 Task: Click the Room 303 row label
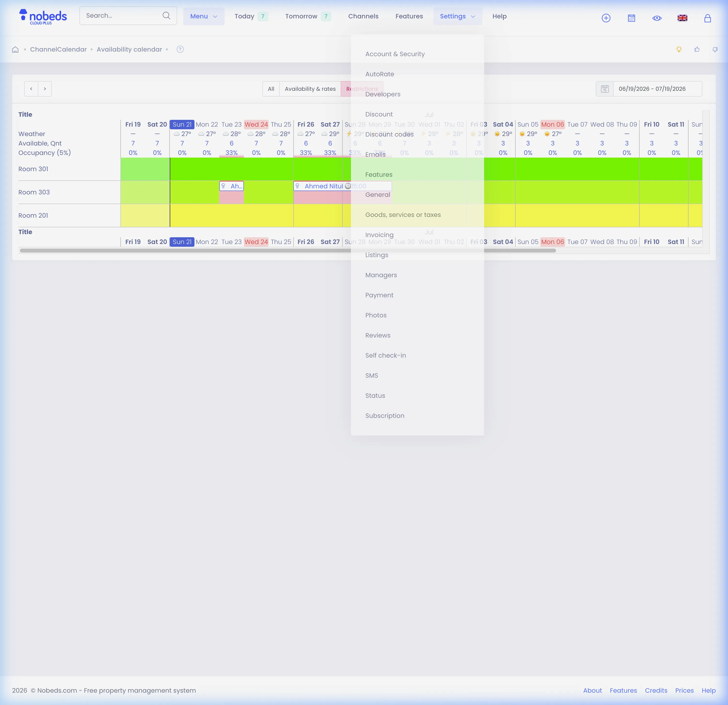(34, 192)
